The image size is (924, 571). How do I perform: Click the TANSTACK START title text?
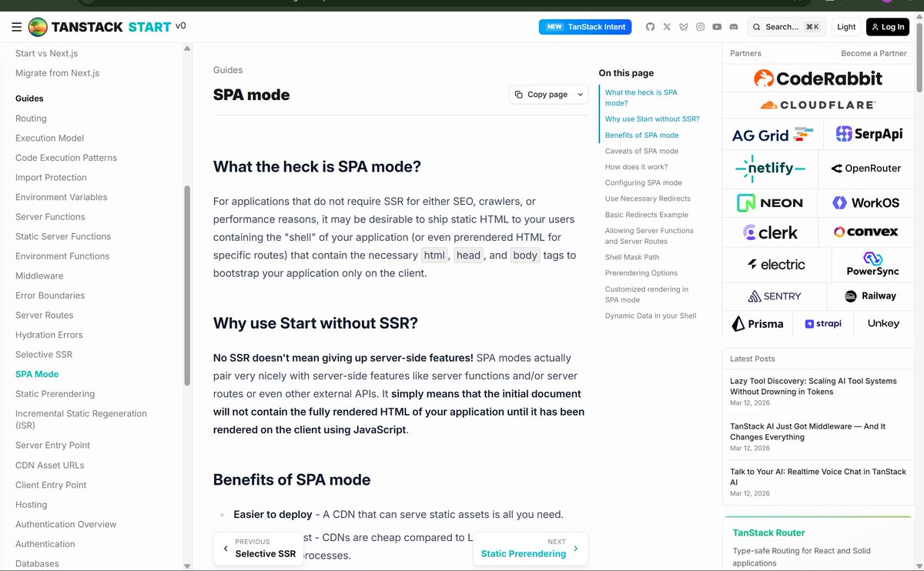(112, 27)
